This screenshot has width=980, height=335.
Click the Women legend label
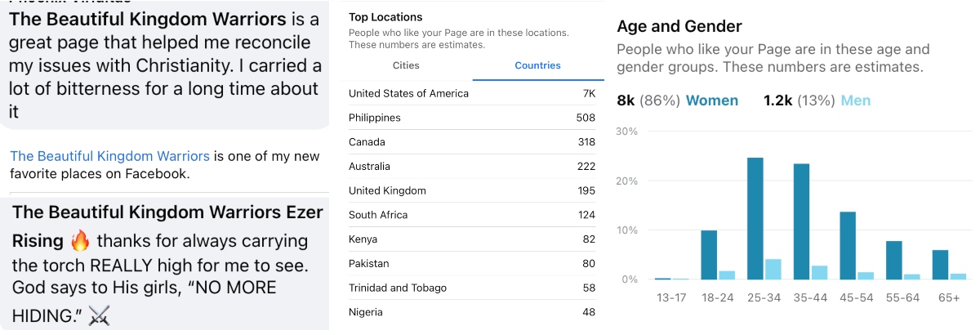(x=711, y=100)
